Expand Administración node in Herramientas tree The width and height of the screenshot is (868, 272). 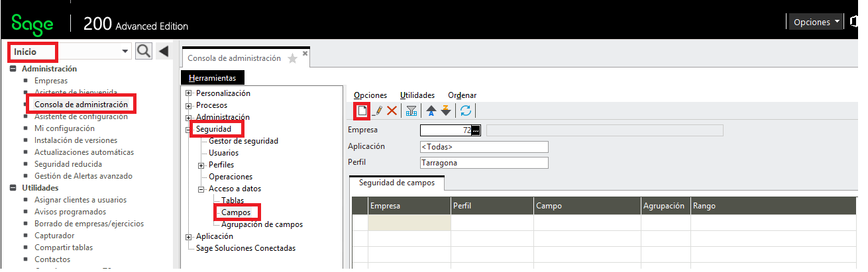point(190,117)
